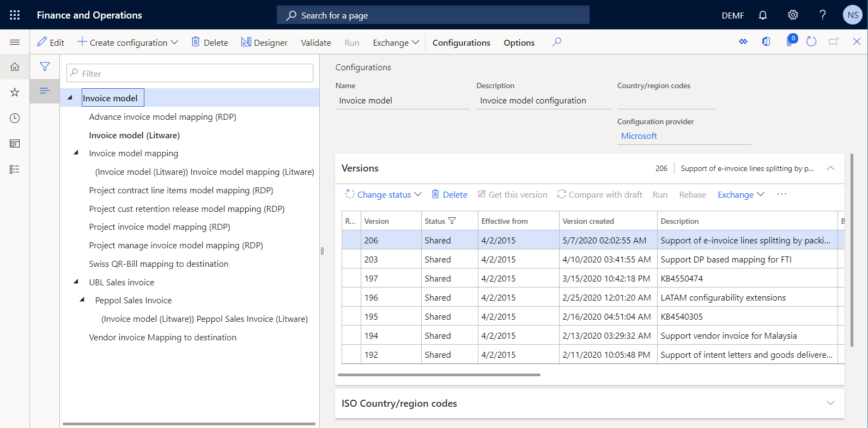Open Favorites star icon in the sidebar
This screenshot has width=868, height=428.
pyautogui.click(x=15, y=93)
